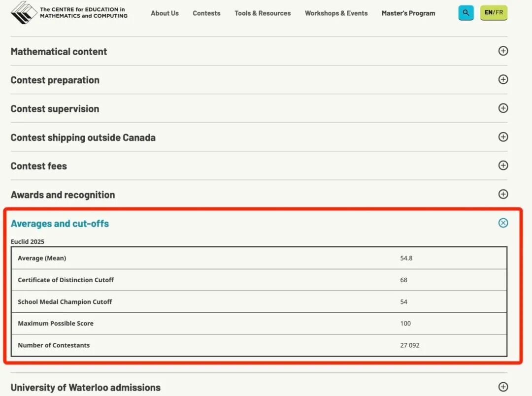Open the Master's Program link

point(408,13)
